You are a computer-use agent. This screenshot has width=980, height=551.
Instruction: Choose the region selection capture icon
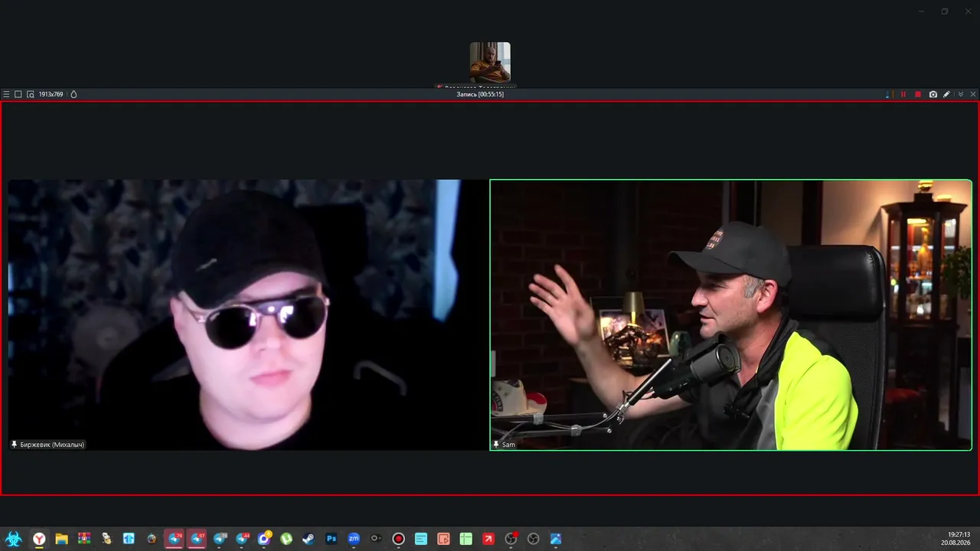31,94
